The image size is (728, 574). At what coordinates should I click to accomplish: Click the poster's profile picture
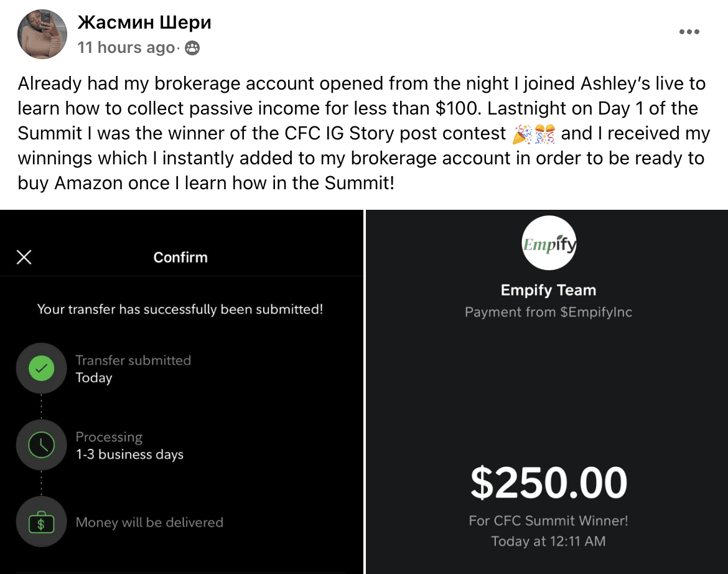(x=42, y=34)
